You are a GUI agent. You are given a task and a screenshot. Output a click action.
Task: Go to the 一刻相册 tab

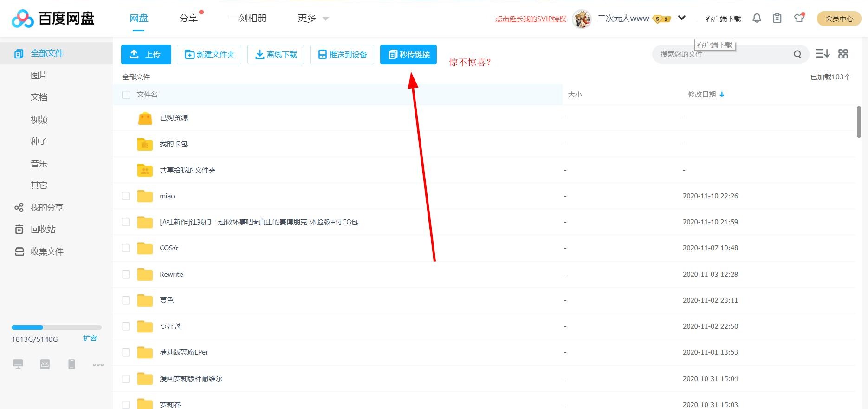(248, 19)
